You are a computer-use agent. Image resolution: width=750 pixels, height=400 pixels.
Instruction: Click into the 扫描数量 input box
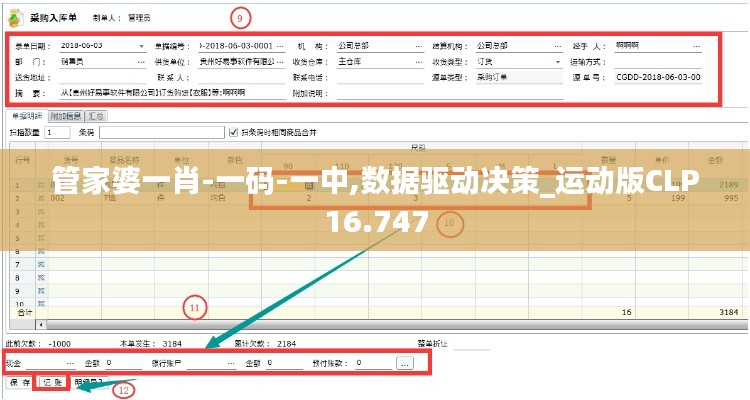(x=57, y=133)
